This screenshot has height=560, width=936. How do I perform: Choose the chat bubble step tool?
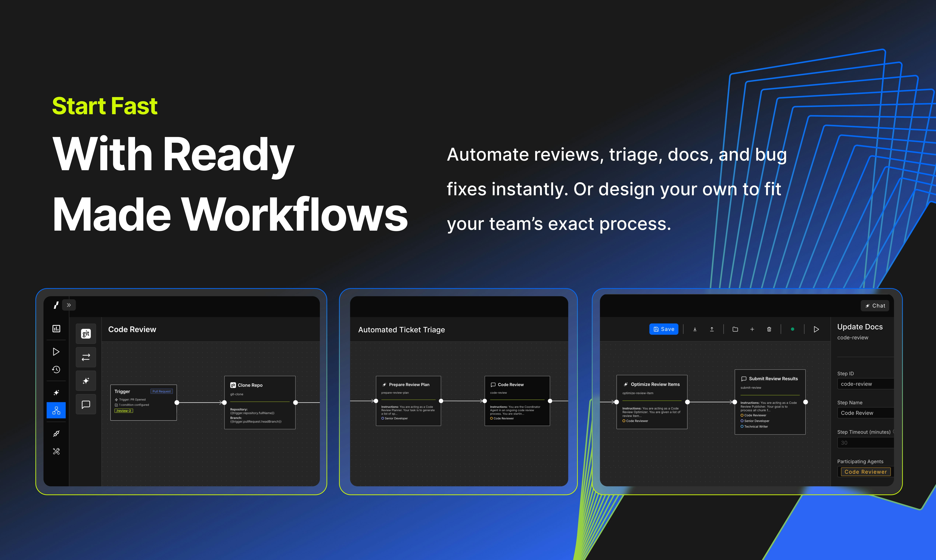click(86, 405)
